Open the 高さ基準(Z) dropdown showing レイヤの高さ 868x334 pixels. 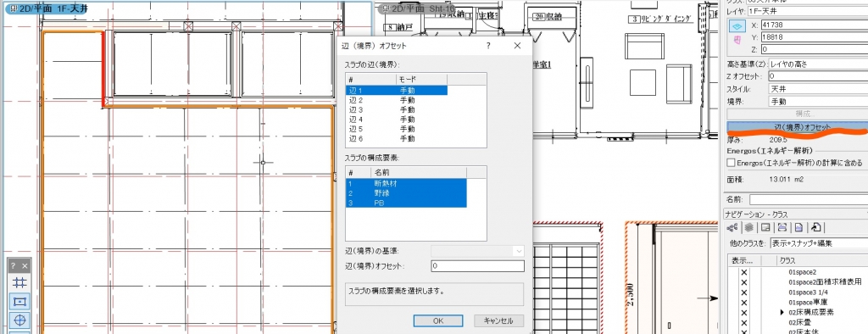(x=817, y=64)
